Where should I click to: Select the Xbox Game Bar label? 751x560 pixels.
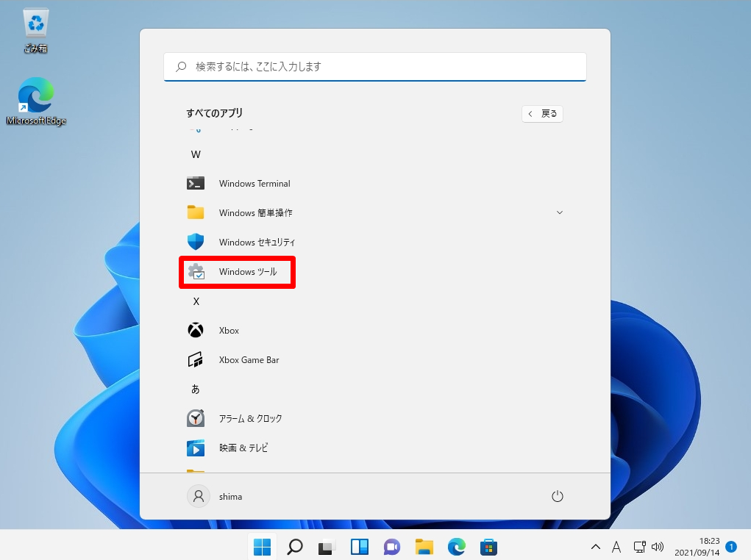[x=249, y=360]
